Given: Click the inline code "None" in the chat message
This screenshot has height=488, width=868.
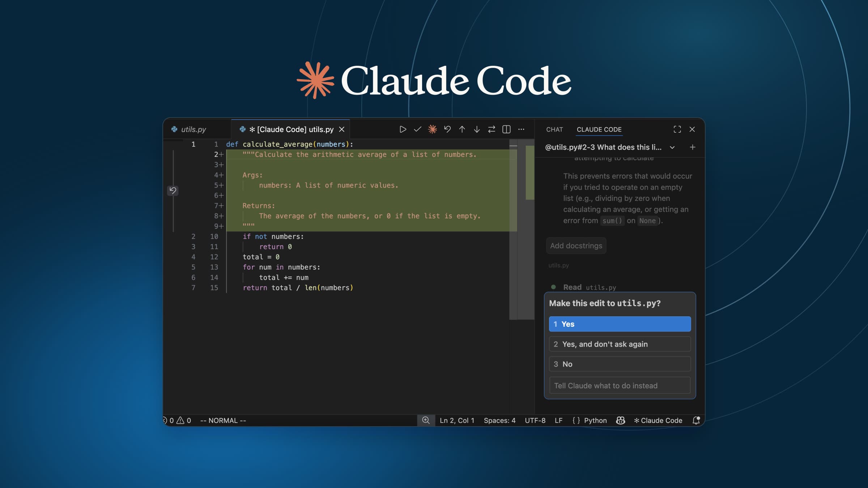Looking at the screenshot, I should 647,221.
